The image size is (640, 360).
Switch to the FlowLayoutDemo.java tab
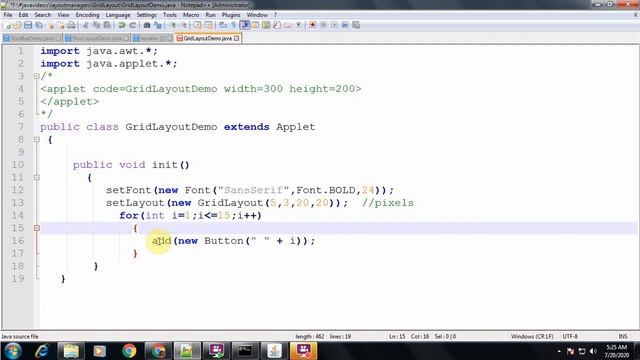97,38
